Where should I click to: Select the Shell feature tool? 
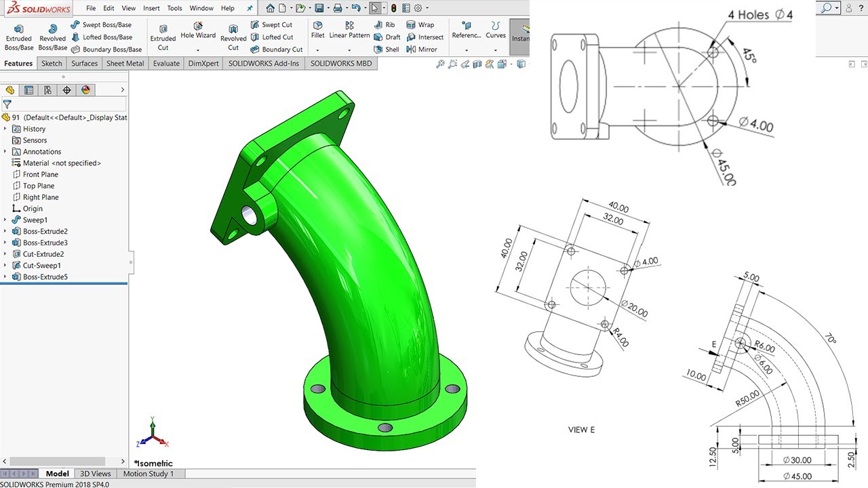[x=387, y=49]
